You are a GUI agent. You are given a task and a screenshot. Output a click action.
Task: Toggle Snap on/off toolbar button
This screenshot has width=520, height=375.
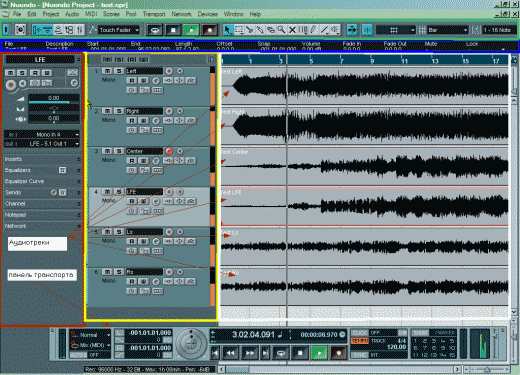point(367,30)
